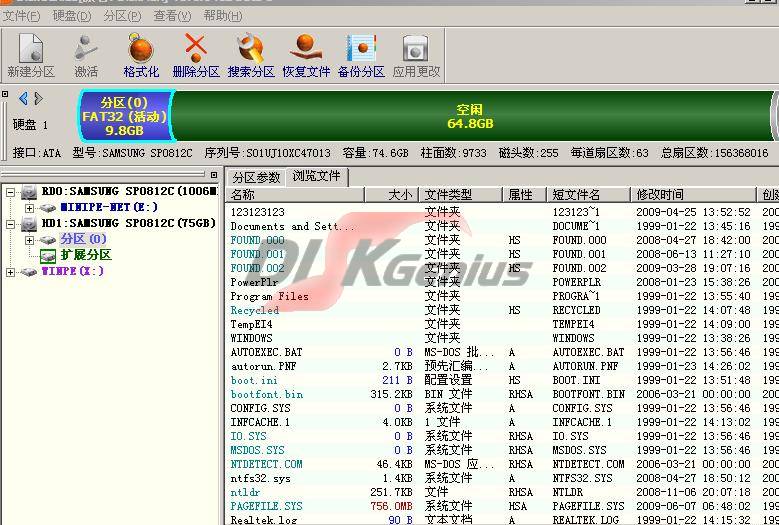779x525 pixels.
Task: Select the Documents and Sett... folder
Action: pos(293,226)
